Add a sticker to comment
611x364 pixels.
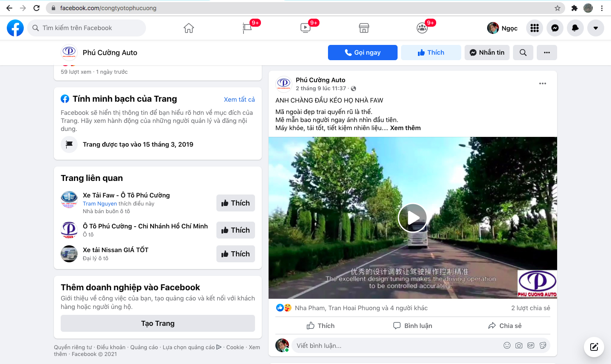click(543, 345)
